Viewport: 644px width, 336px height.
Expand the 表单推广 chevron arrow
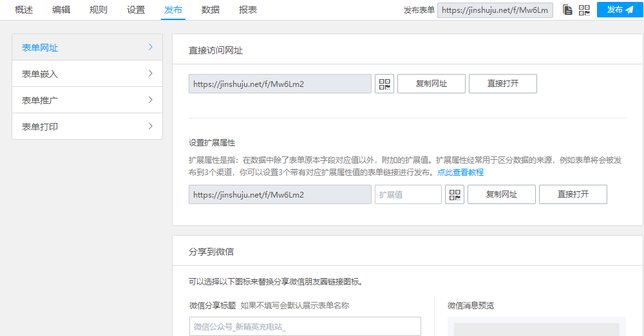pyautogui.click(x=150, y=100)
